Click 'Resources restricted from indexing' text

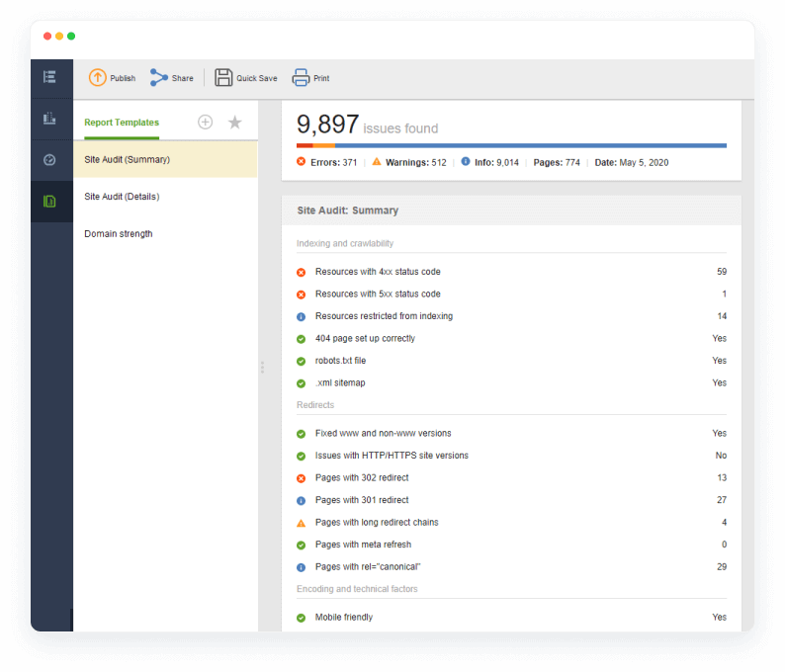tap(384, 316)
